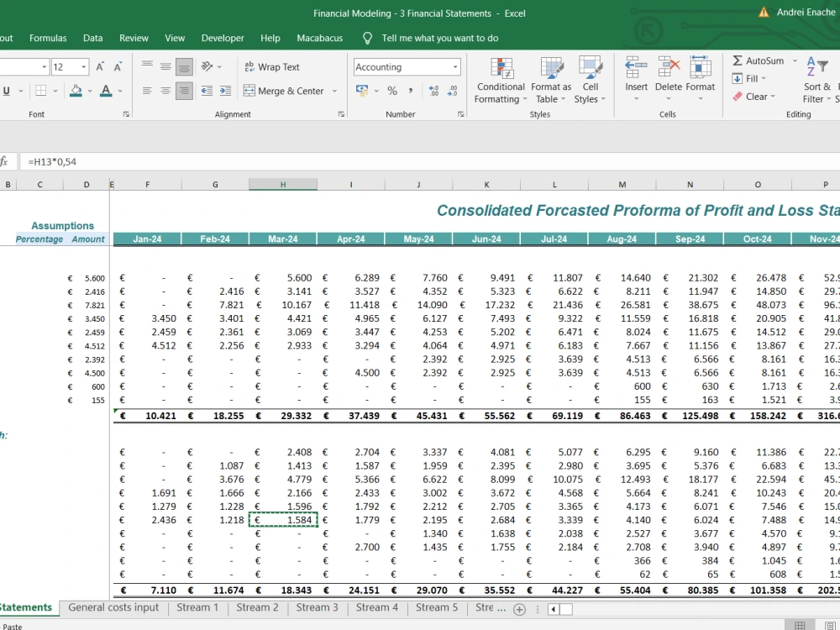The height and width of the screenshot is (630, 840).
Task: Switch to the Stream 3 sheet
Action: click(317, 607)
